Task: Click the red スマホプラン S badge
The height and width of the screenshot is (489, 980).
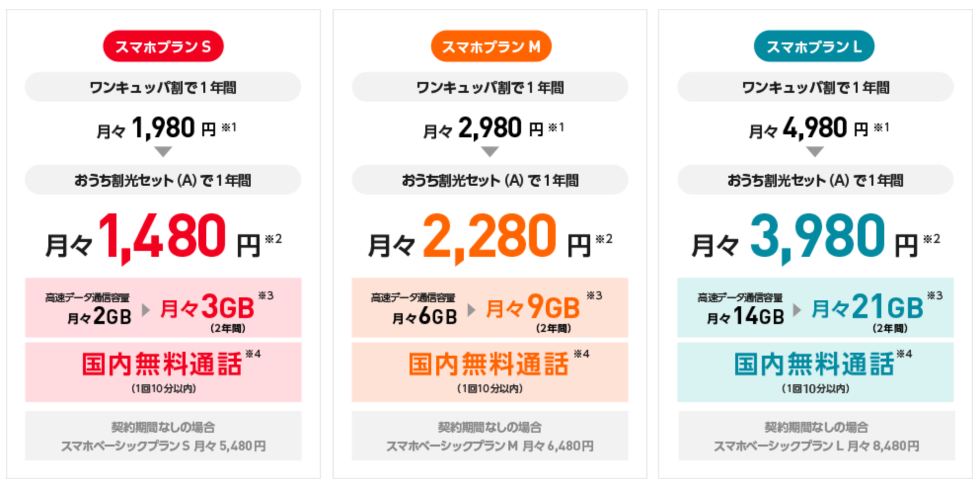Action: click(x=163, y=46)
